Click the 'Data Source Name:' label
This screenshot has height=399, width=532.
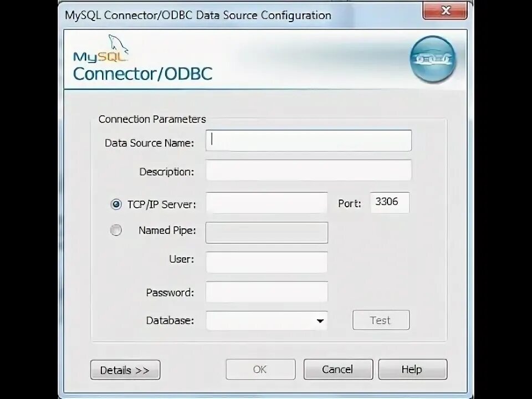(149, 143)
